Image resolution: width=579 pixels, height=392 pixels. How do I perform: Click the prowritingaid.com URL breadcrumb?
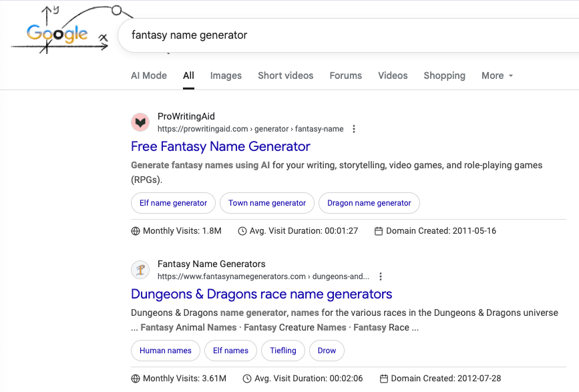click(x=250, y=129)
